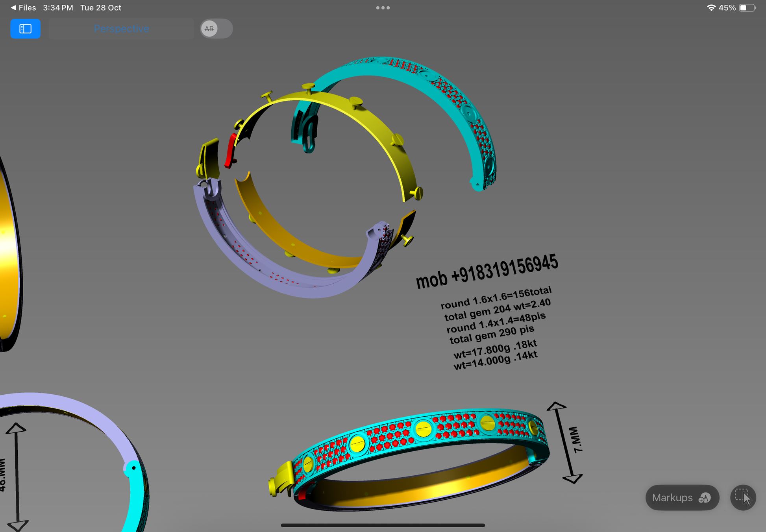This screenshot has height=532, width=766.
Task: Tap the Wi-Fi status icon
Action: click(x=711, y=7)
